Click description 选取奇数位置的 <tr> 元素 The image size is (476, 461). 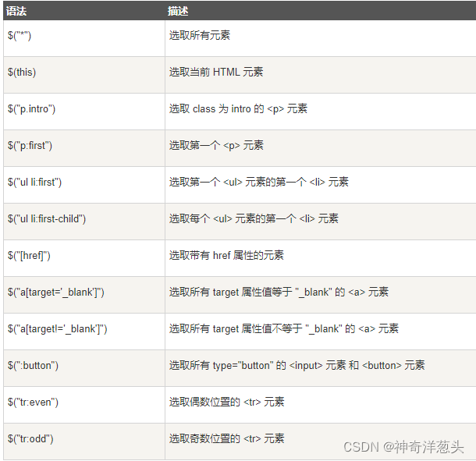click(x=227, y=439)
